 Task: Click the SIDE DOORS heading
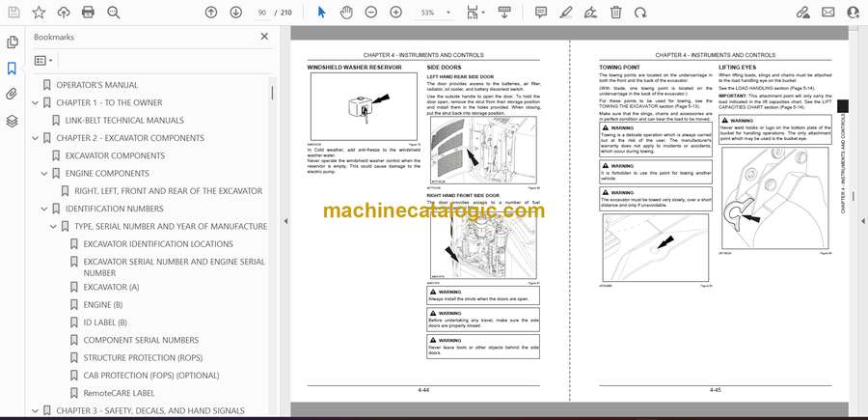click(444, 68)
